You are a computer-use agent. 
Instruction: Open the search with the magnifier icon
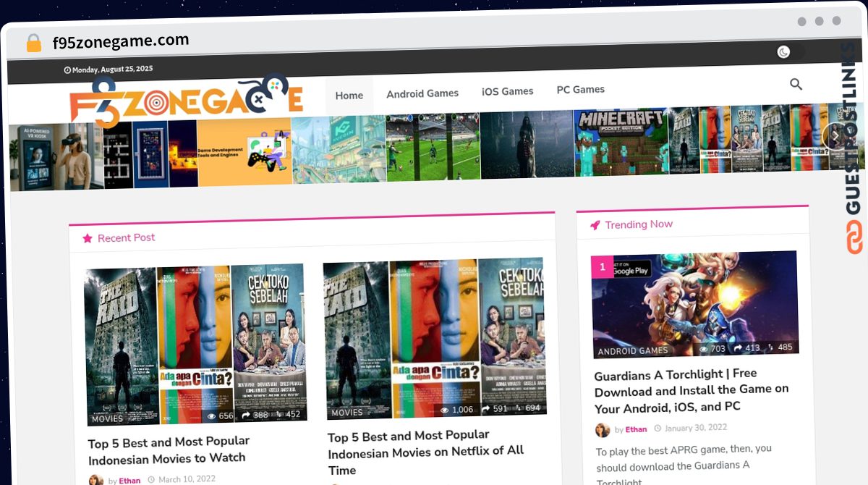796,84
